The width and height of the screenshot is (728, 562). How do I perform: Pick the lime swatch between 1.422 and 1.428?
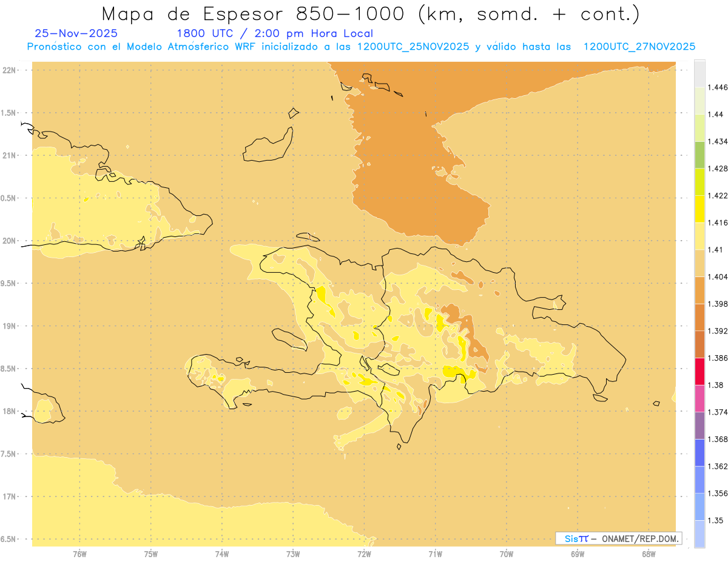click(x=699, y=182)
